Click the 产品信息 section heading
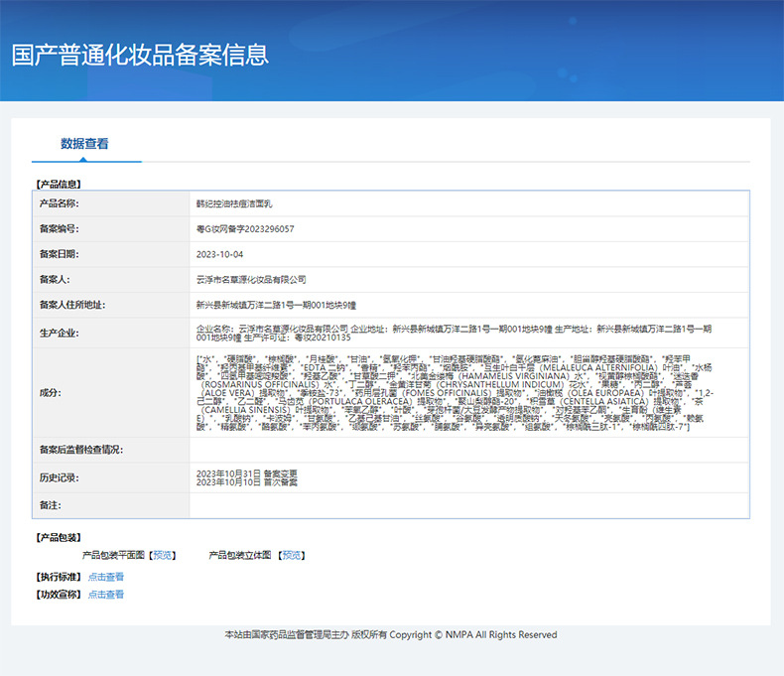 pyautogui.click(x=59, y=184)
